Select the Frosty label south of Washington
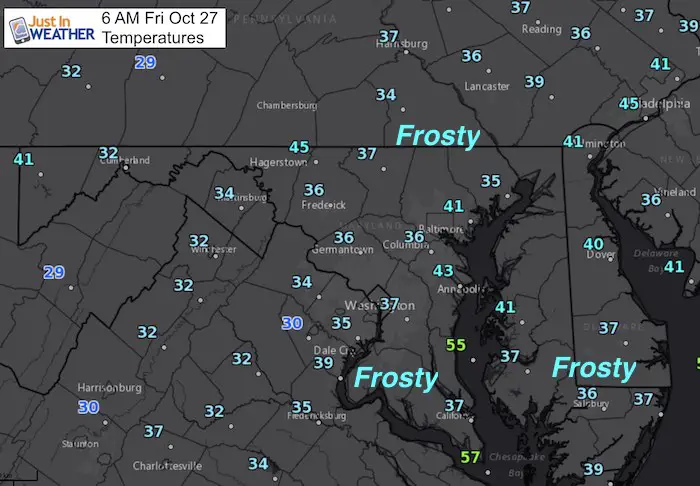Screen dimensions: 700x486 point(396,378)
